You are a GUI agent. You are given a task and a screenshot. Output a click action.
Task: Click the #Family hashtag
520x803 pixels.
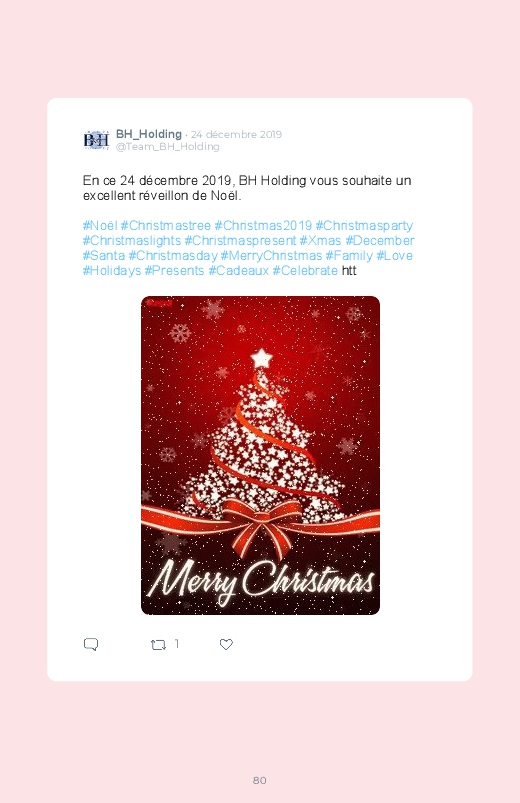pos(349,256)
